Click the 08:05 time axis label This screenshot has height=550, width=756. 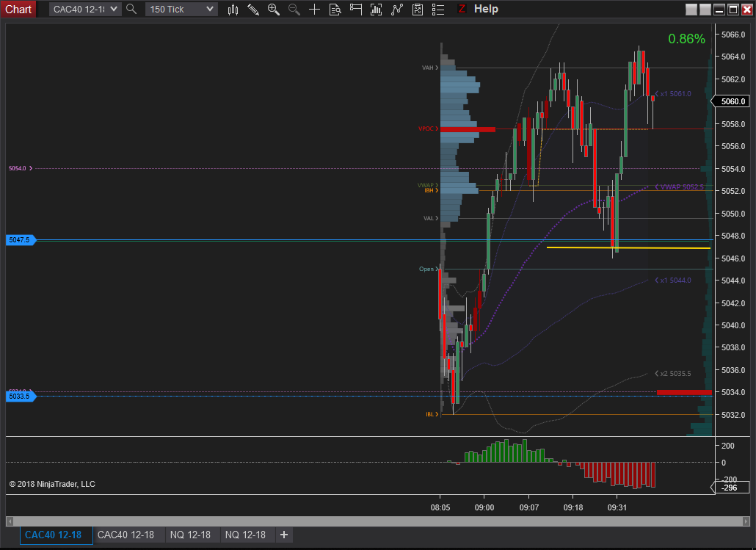[x=440, y=507]
